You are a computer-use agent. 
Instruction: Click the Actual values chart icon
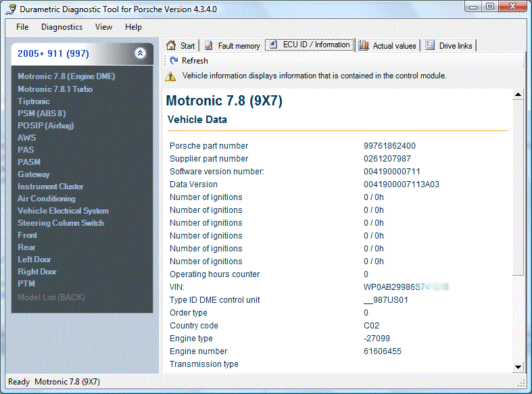(x=364, y=45)
